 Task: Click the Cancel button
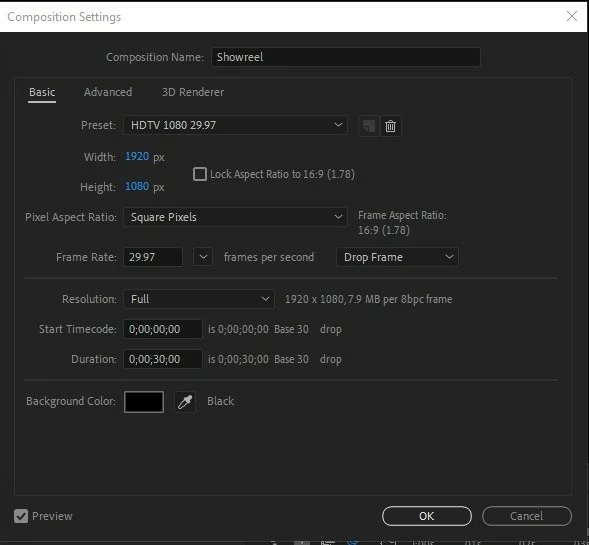coord(527,516)
